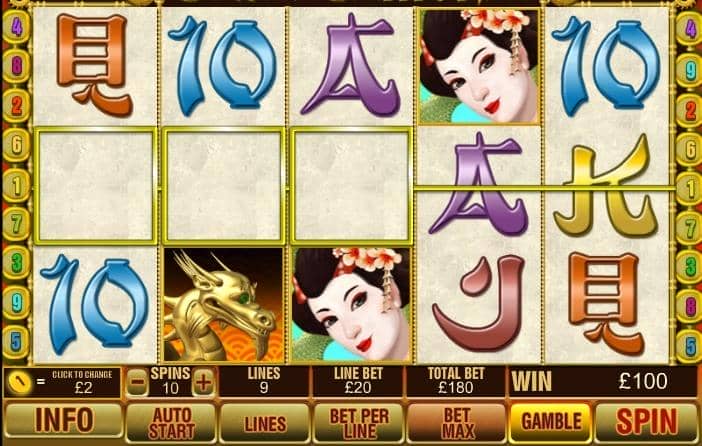Click the geisha symbol on the bottom row

[x=351, y=305]
